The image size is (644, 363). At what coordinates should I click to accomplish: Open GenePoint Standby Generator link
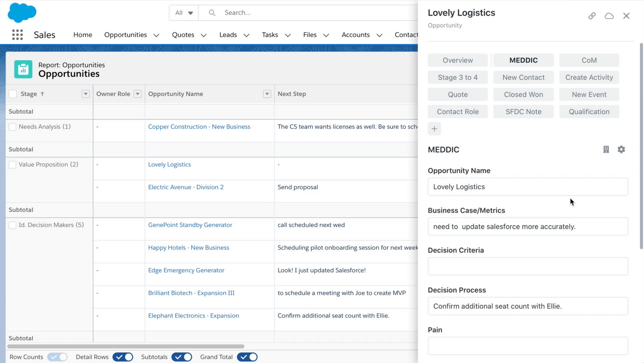point(190,225)
